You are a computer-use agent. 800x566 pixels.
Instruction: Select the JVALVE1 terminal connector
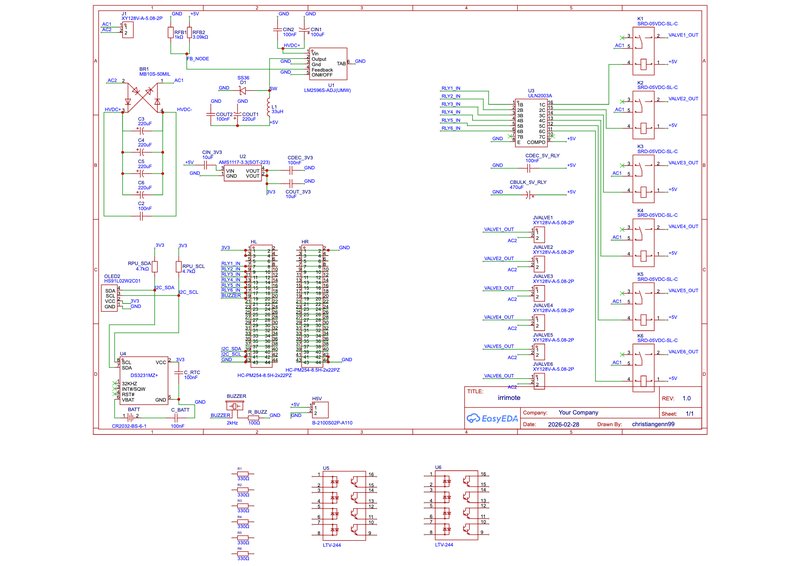click(x=538, y=235)
